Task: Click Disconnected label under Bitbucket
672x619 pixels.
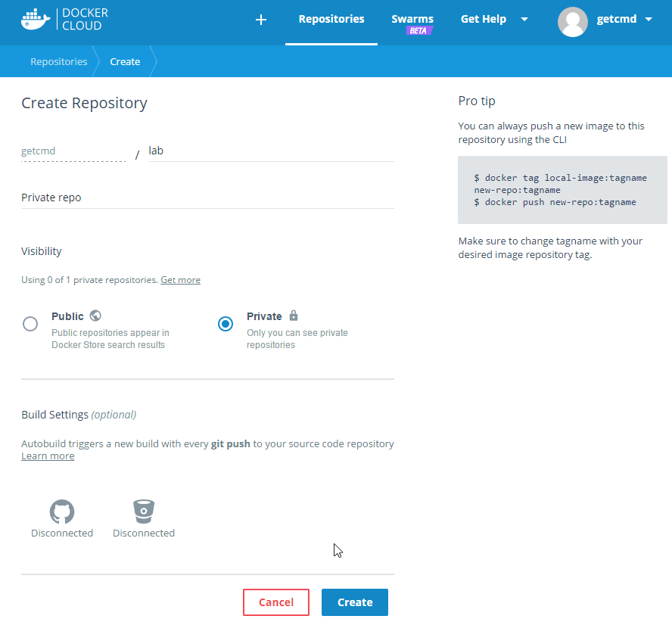Action: click(x=144, y=533)
